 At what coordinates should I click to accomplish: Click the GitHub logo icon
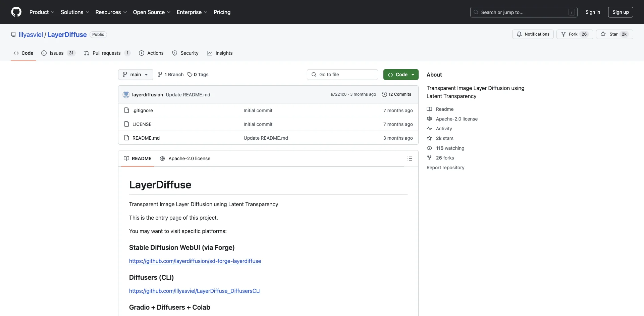(16, 12)
